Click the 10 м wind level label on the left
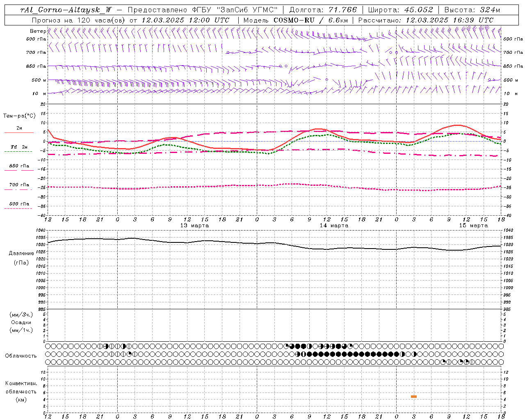Viewport: 525px width, 420px height. click(39, 94)
